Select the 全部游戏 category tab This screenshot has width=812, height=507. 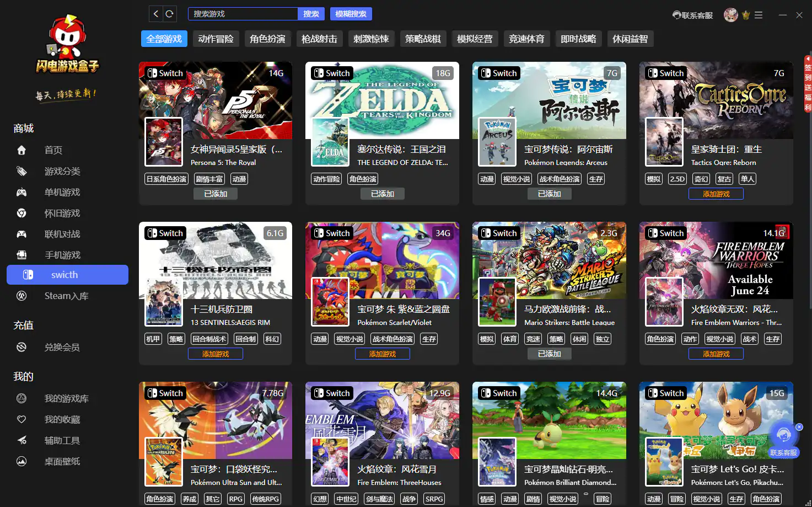[164, 39]
